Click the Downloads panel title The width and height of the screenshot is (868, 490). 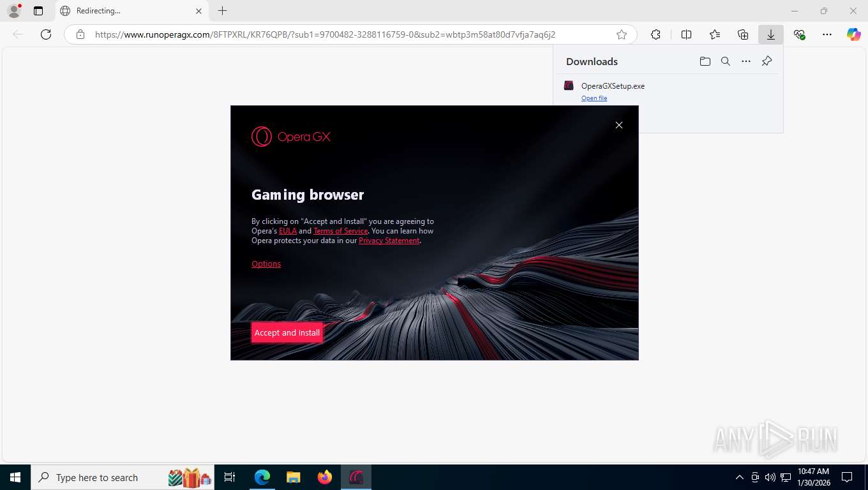pos(592,61)
